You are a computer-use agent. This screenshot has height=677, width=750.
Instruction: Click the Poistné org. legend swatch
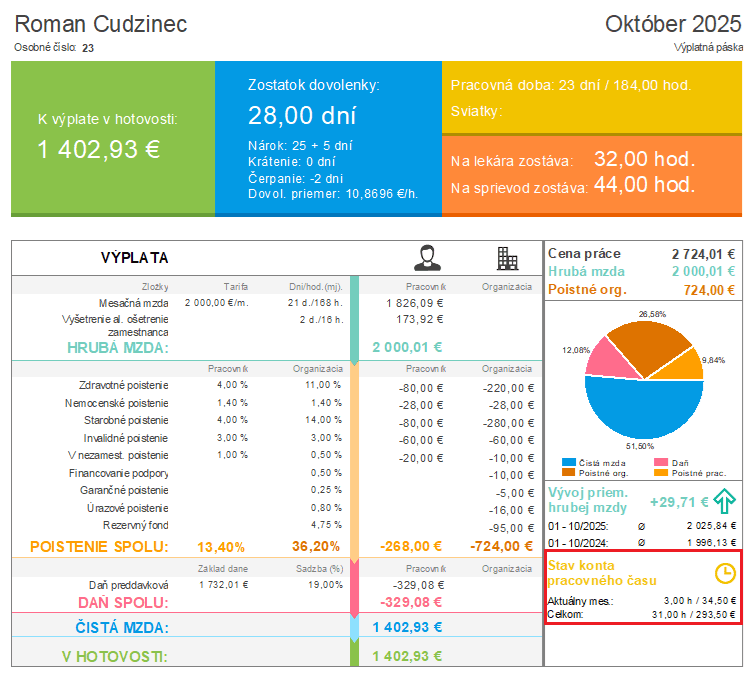pyautogui.click(x=569, y=472)
